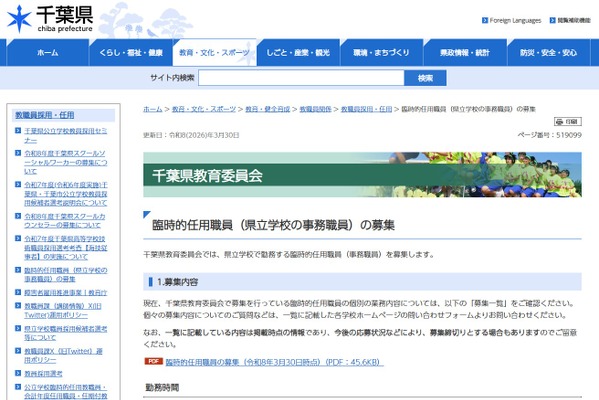Click arrow bullet beside 障害者雇用推進事業
Viewport: 599px width, 400px height.
click(18, 292)
